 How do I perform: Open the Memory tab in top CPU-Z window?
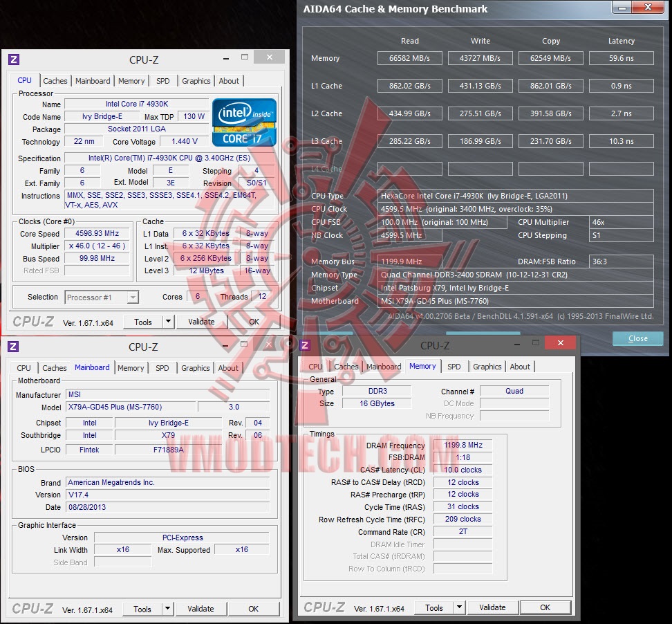(x=131, y=81)
